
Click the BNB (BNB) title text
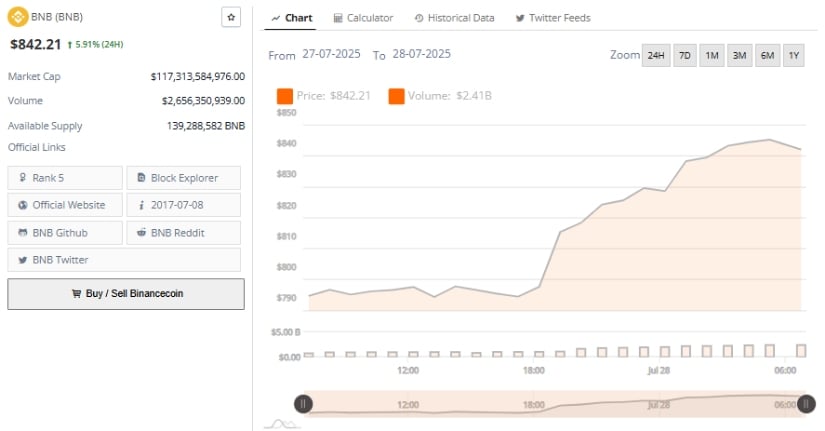point(57,17)
